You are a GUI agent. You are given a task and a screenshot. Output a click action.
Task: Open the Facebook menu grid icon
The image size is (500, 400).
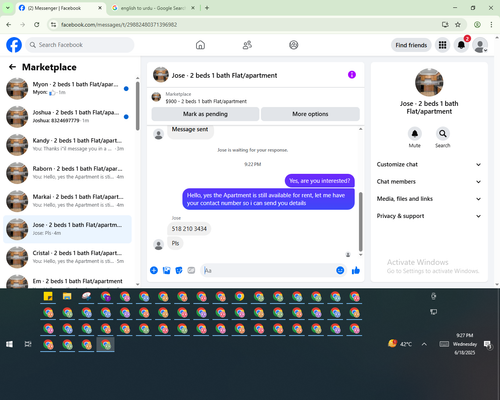click(x=442, y=45)
